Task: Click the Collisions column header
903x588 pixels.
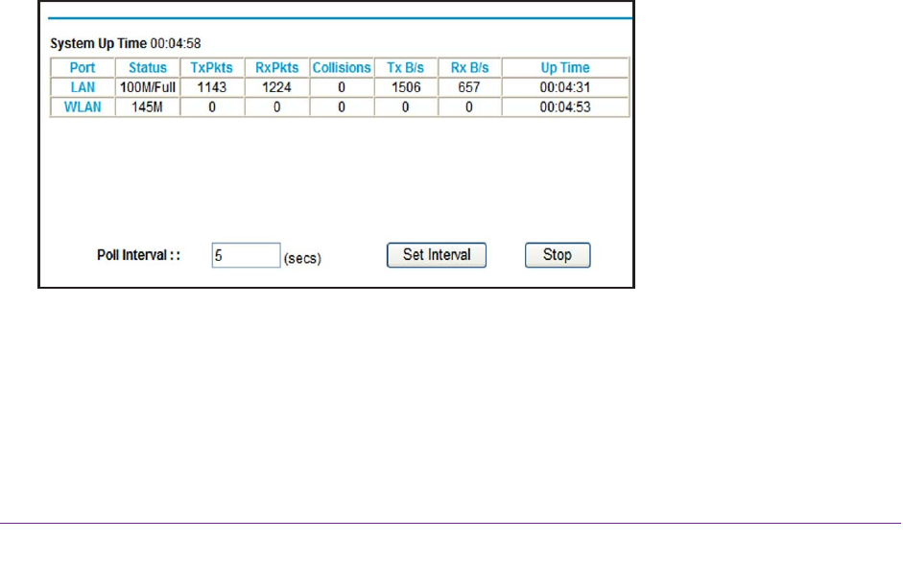Action: [342, 67]
